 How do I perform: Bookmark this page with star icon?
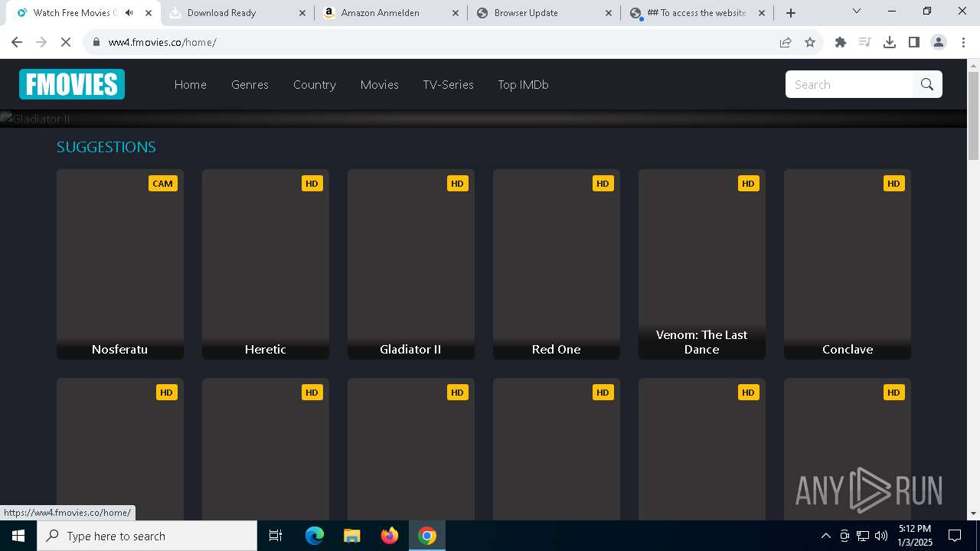(x=810, y=42)
